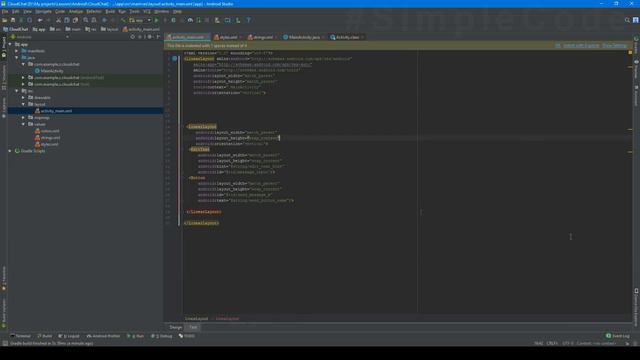Click the green Run app play icon

[157, 20]
